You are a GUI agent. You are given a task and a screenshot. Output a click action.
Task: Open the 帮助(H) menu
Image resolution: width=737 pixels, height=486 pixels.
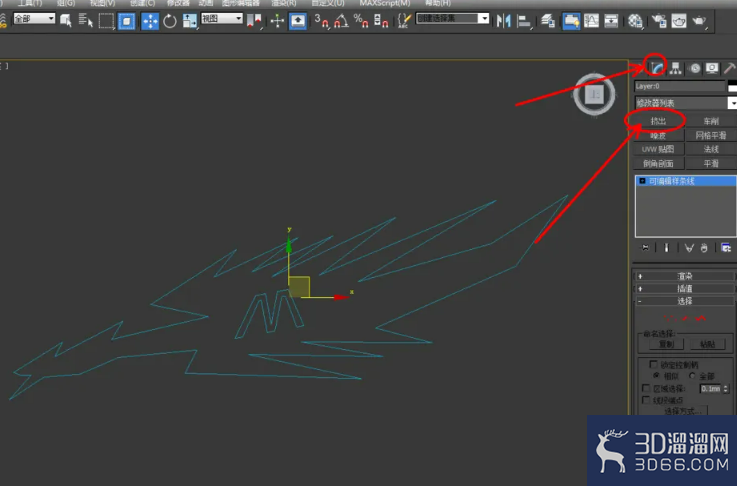coord(438,3)
